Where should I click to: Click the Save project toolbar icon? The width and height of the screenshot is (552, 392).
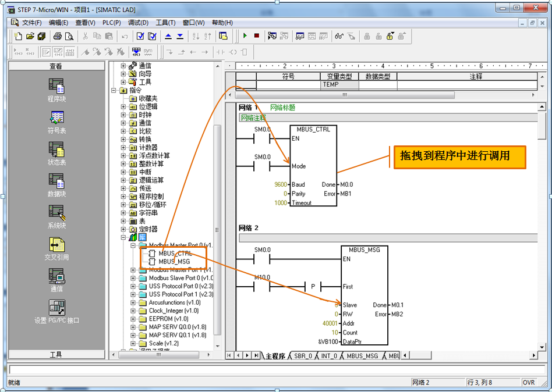pos(41,36)
